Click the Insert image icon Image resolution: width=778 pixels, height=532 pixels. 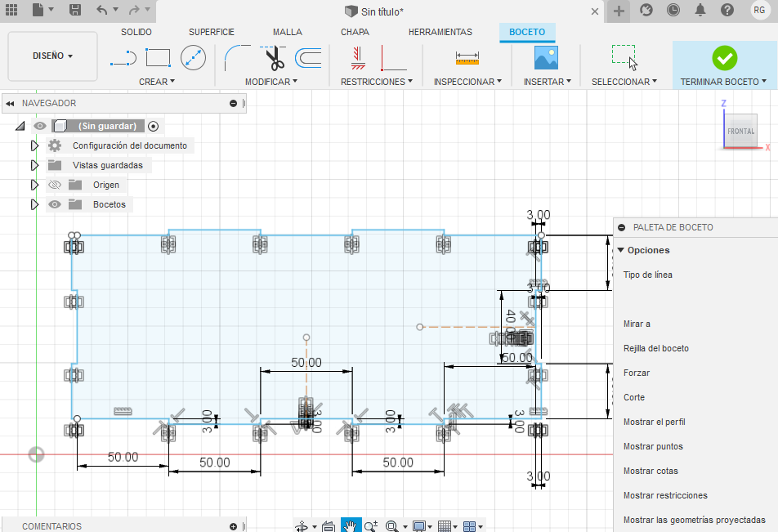coord(546,57)
